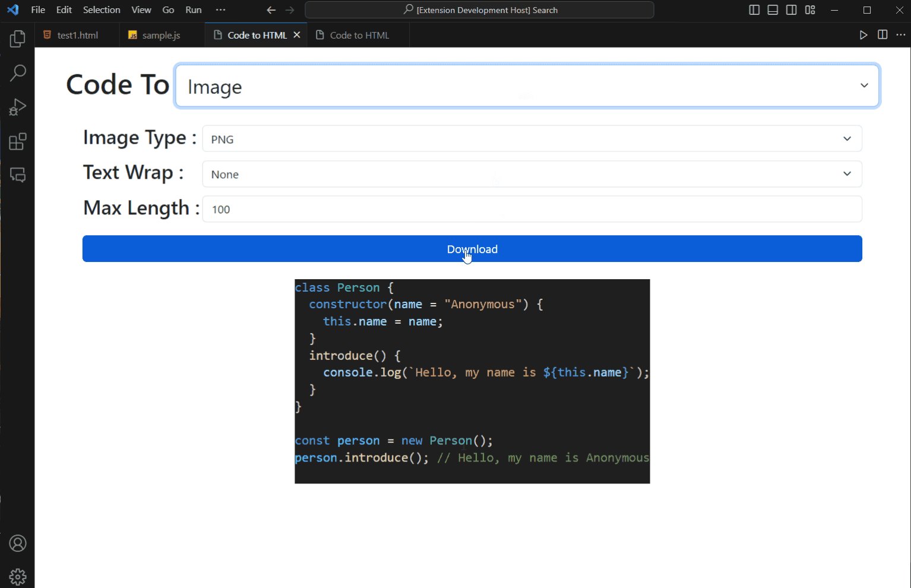The width and height of the screenshot is (911, 588).
Task: Click the Text Wrap label
Action: pos(134,173)
